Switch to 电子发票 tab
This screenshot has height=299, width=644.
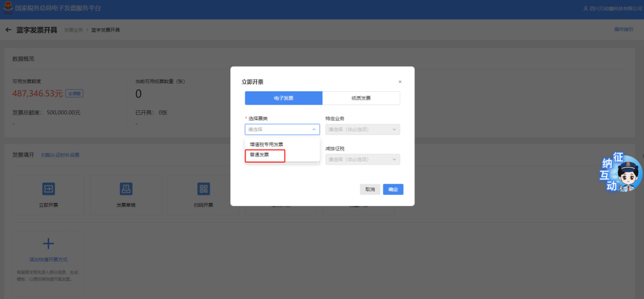click(284, 98)
